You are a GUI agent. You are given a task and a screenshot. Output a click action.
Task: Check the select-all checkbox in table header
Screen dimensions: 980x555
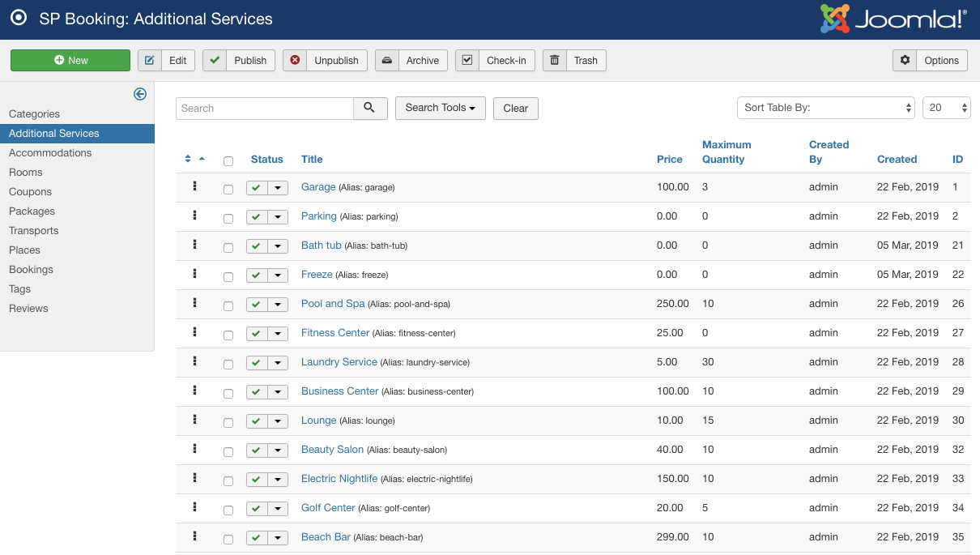(x=228, y=161)
